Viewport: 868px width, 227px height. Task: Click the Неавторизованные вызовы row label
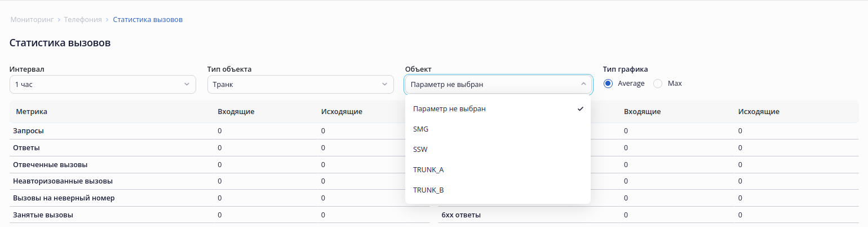63,181
